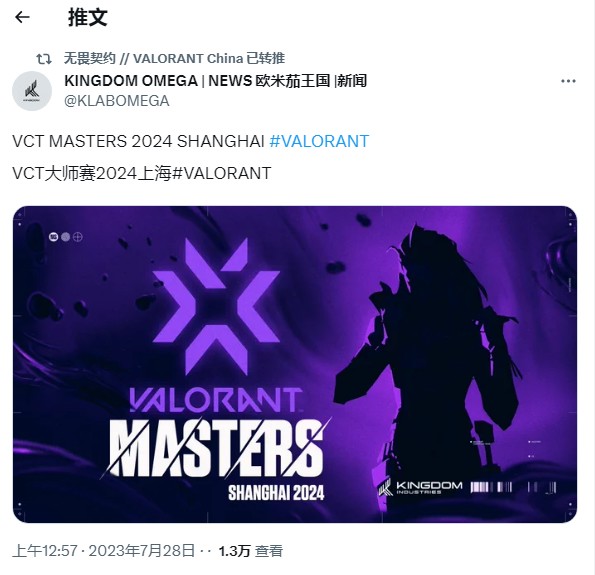The image size is (595, 575).
Task: Click the Kingdom Omega profile avatar
Action: point(32,91)
